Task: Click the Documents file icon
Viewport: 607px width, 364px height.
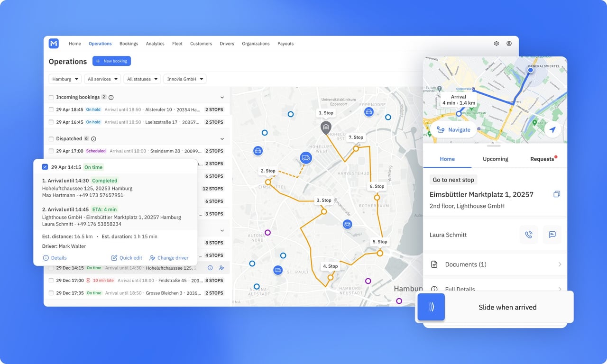Action: point(434,264)
